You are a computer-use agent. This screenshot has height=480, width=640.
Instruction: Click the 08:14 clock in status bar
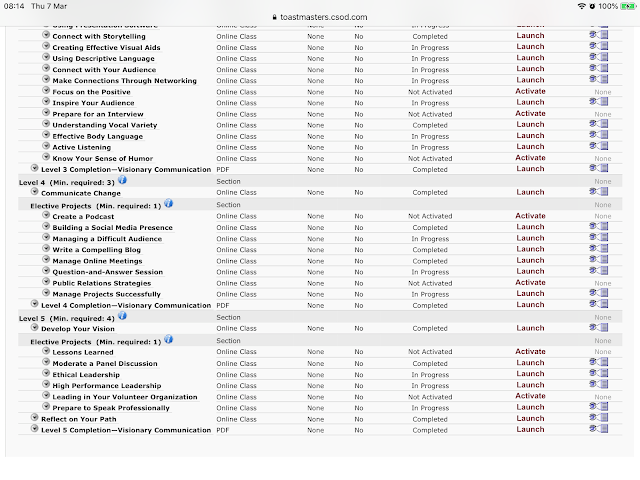coord(14,6)
